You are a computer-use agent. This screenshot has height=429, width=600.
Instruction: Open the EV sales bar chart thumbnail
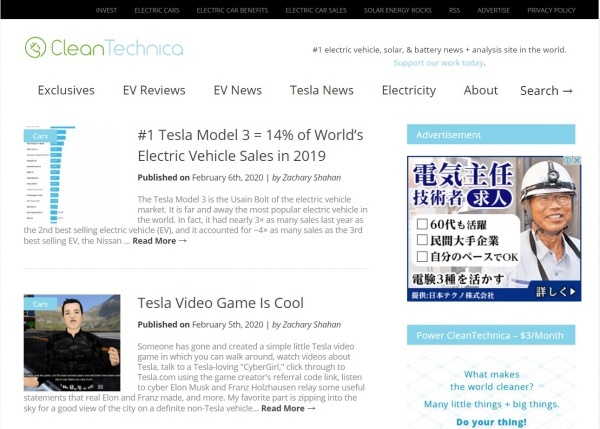pyautogui.click(x=72, y=174)
